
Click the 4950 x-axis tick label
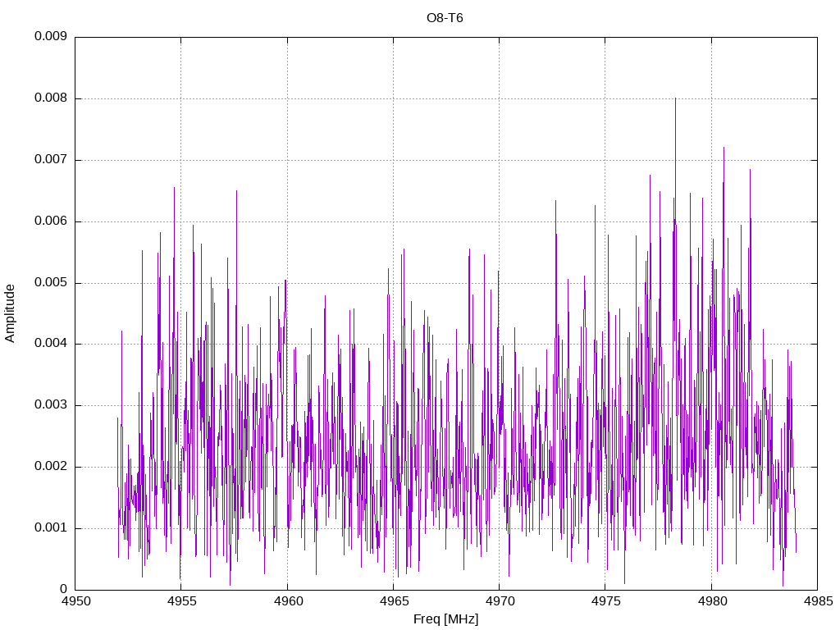pyautogui.click(x=75, y=601)
